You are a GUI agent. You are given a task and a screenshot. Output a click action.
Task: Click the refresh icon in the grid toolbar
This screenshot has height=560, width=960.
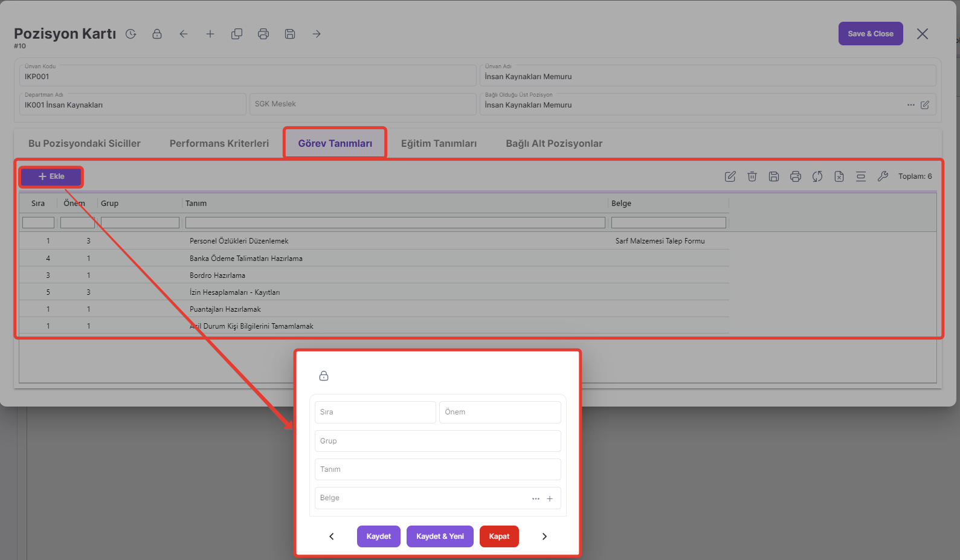(817, 176)
